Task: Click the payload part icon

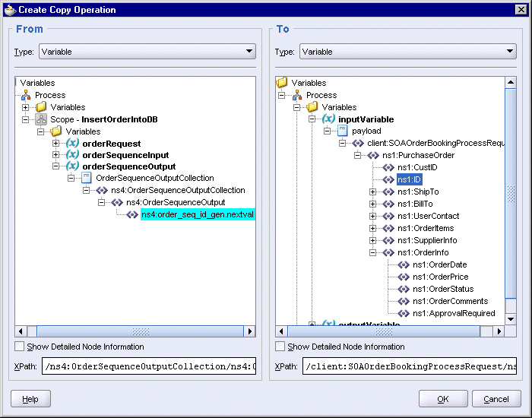Action: 343,131
